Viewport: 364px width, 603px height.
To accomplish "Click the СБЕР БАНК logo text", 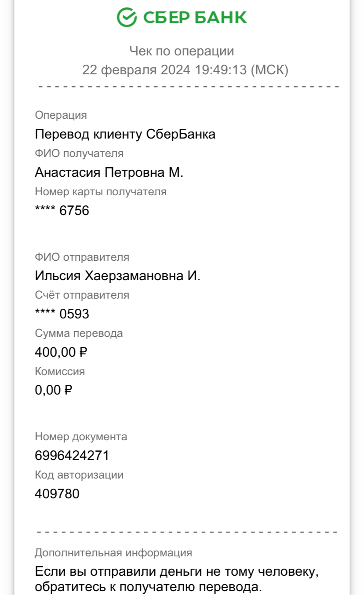I will pyautogui.click(x=195, y=18).
